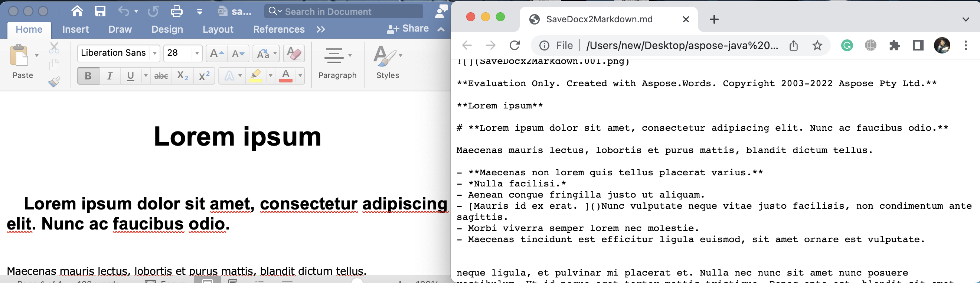The height and width of the screenshot is (283, 980).
Task: Toggle Bold formatting off
Action: 88,76
